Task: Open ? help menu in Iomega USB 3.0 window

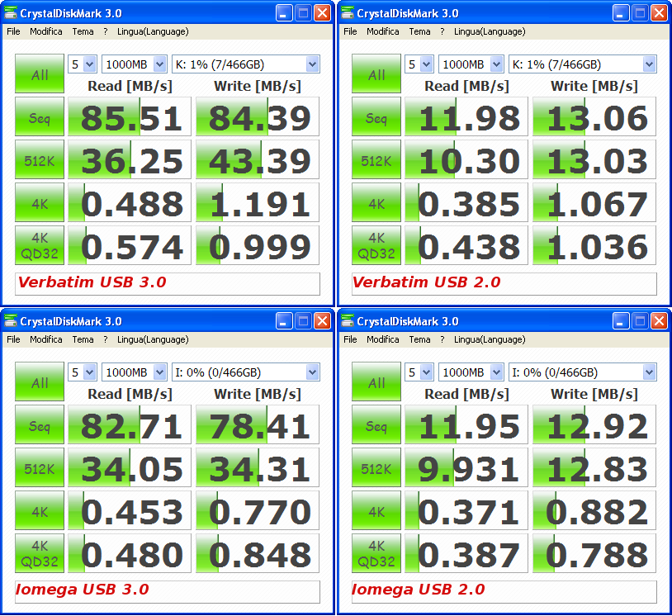Action: (x=106, y=339)
